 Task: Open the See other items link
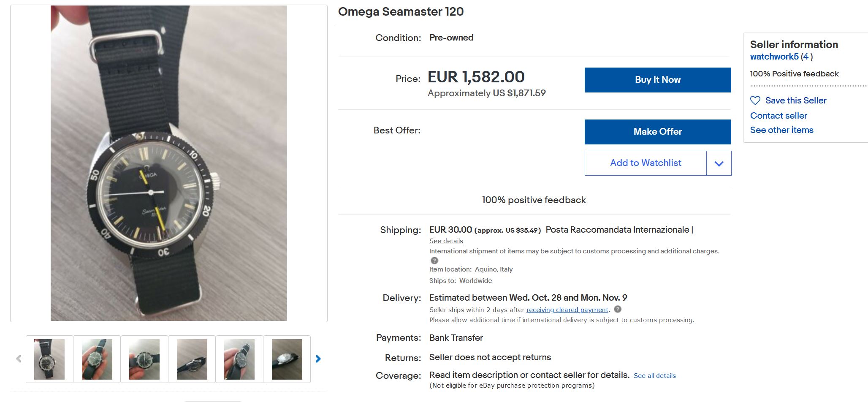(781, 130)
